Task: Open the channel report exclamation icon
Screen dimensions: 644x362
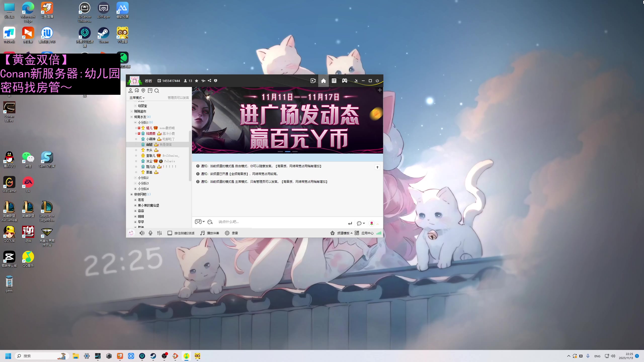Action: [x=216, y=81]
